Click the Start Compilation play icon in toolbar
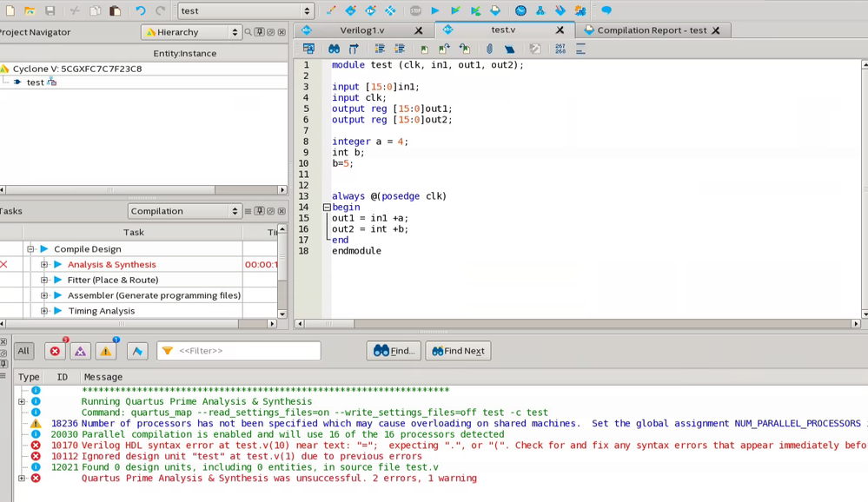Image resolution: width=868 pixels, height=502 pixels. coord(435,11)
